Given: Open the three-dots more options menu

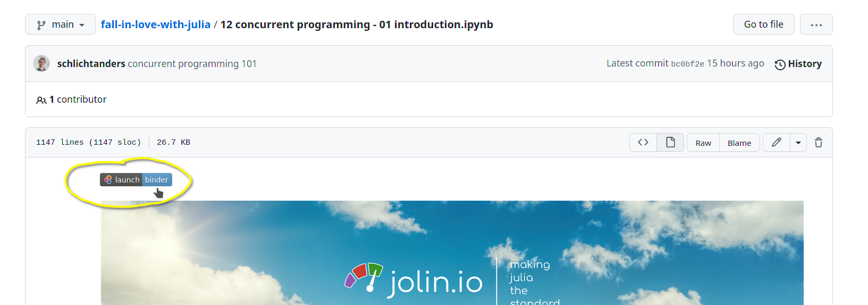Looking at the screenshot, I should click(816, 24).
